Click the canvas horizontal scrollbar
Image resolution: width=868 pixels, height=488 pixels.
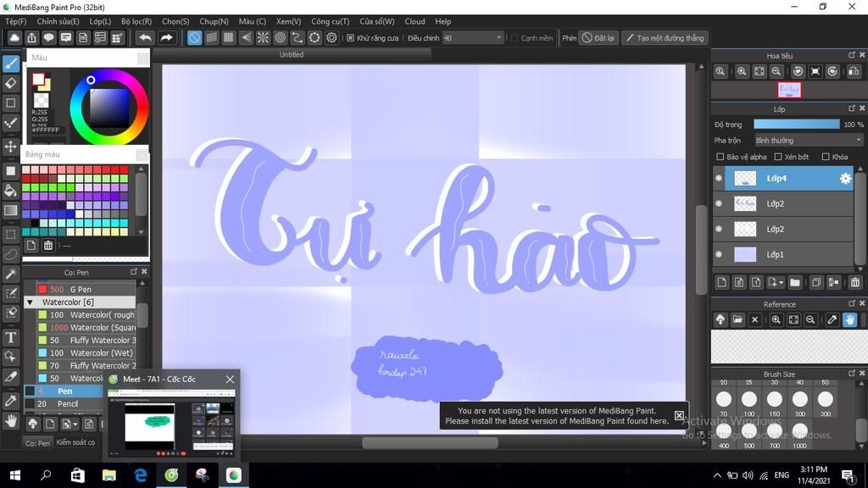point(430,442)
